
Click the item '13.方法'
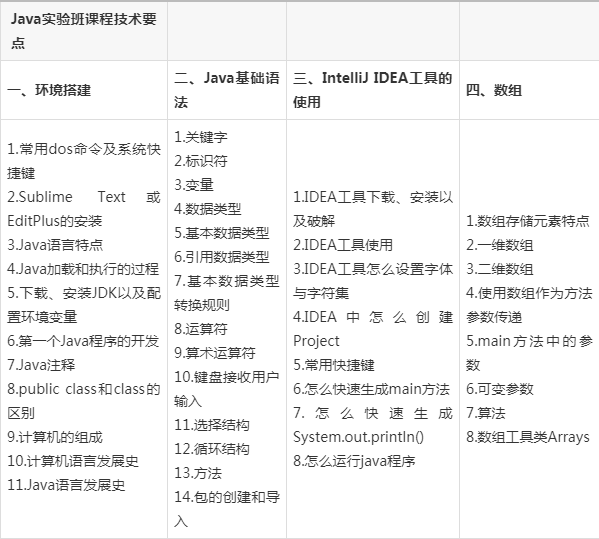coord(198,473)
